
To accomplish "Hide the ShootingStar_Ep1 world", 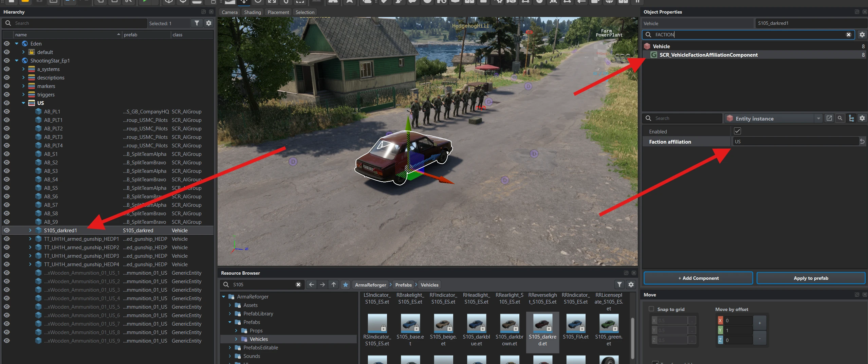I will tap(6, 60).
